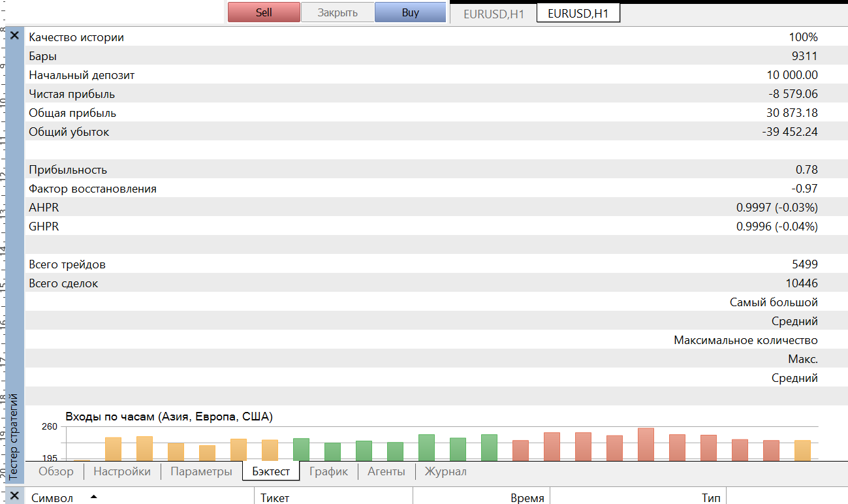The height and width of the screenshot is (504, 848).
Task: Close the lower panel with the Символ column
Action: coord(14,496)
